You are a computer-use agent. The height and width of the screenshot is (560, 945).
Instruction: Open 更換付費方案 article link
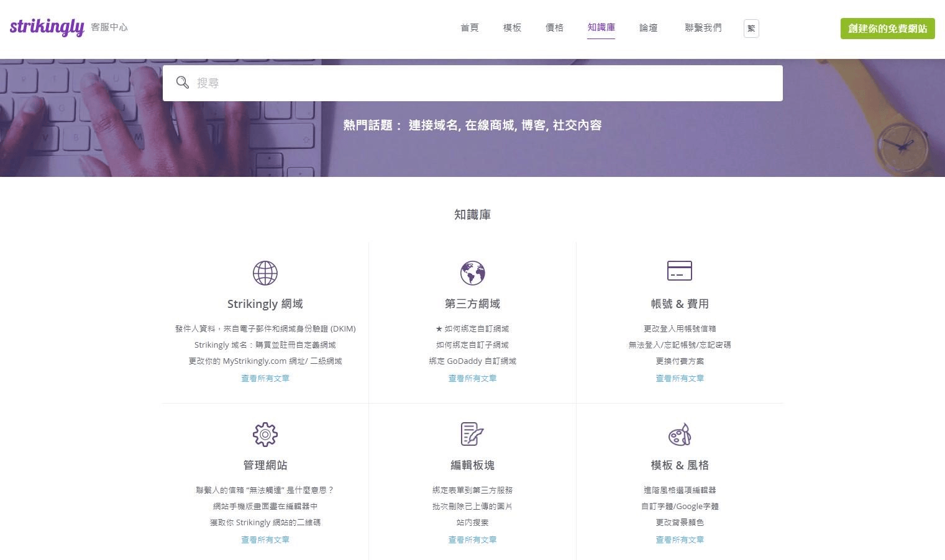680,361
